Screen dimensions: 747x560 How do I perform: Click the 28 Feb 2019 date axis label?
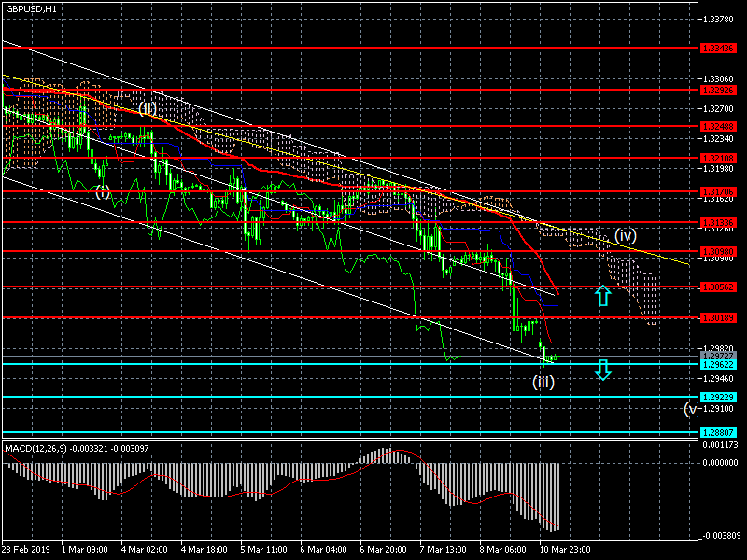pyautogui.click(x=25, y=550)
